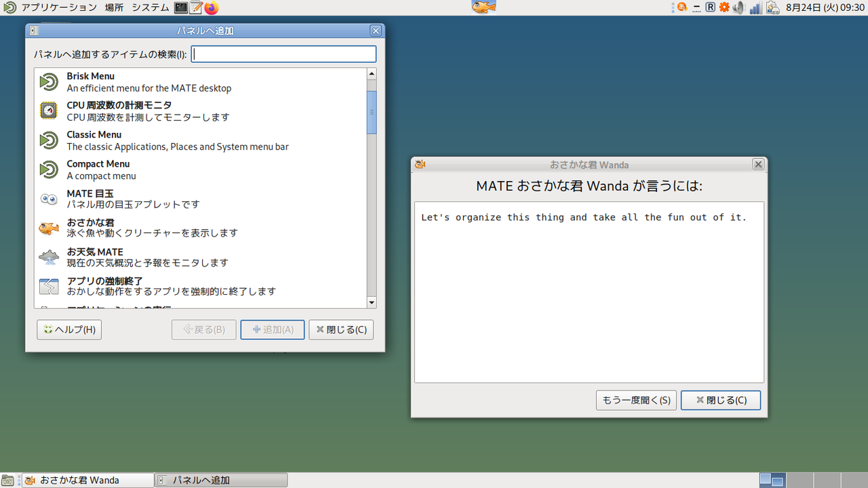Select the Brisk Menu applet icon
The height and width of the screenshot is (488, 868).
point(49,82)
